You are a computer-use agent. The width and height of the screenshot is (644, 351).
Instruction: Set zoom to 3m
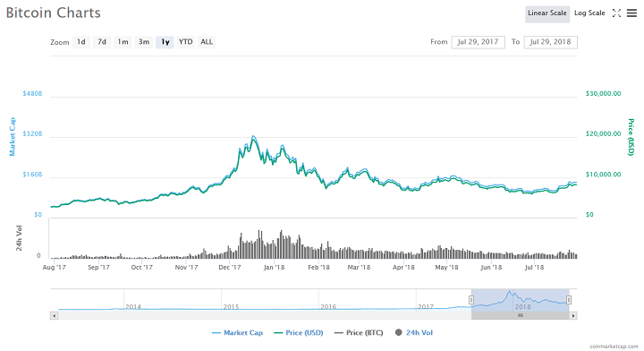[144, 42]
